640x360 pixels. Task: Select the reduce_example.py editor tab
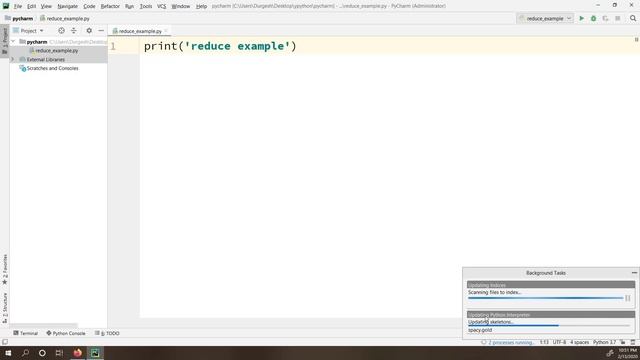point(140,31)
